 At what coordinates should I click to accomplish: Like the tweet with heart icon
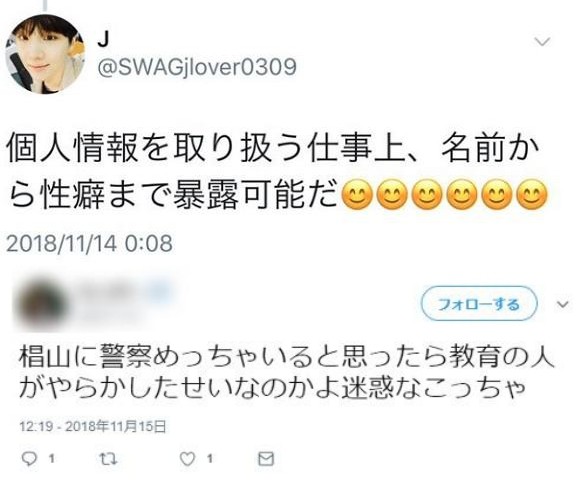click(187, 459)
